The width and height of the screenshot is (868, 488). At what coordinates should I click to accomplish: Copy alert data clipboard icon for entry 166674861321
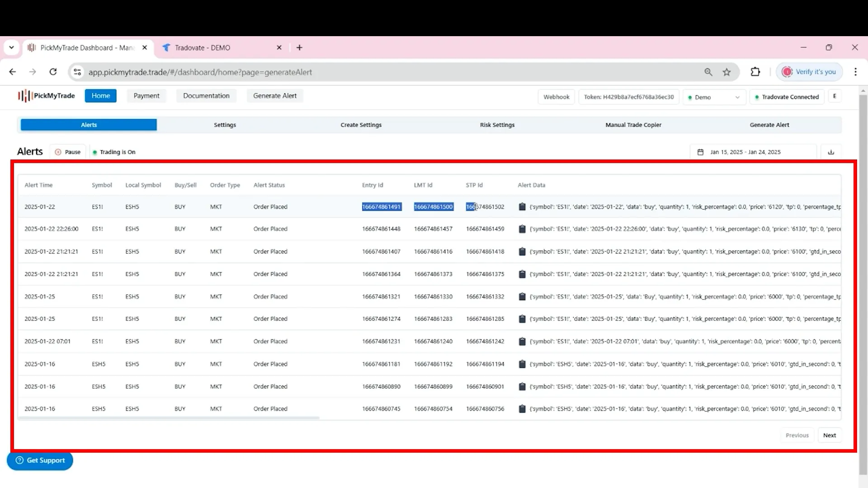pyautogui.click(x=522, y=296)
